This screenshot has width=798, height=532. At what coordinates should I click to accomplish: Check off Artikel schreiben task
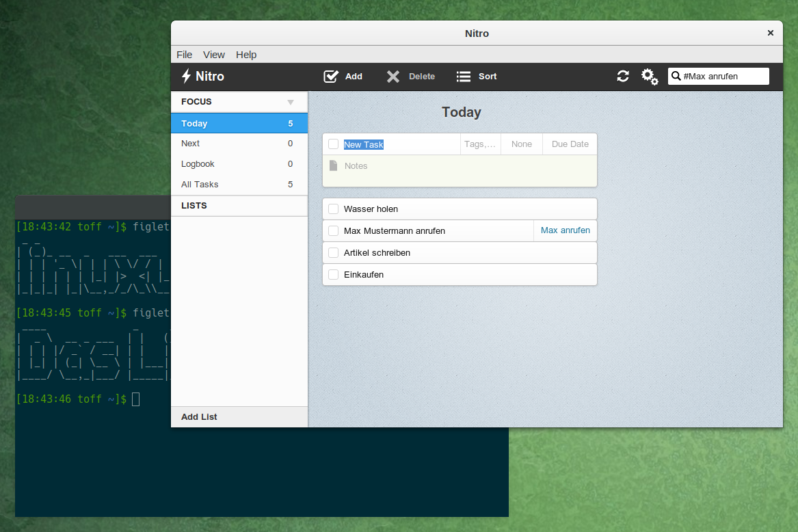tap(333, 252)
